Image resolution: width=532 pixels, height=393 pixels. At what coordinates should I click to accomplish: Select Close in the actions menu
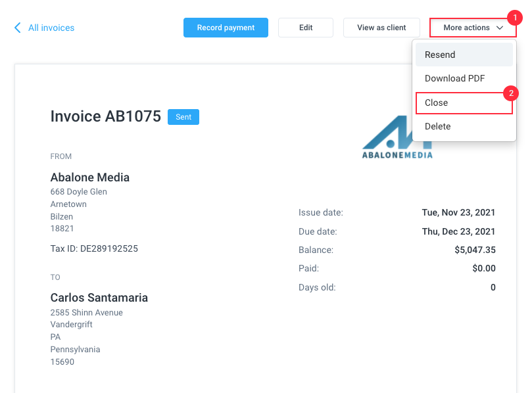[464, 103]
